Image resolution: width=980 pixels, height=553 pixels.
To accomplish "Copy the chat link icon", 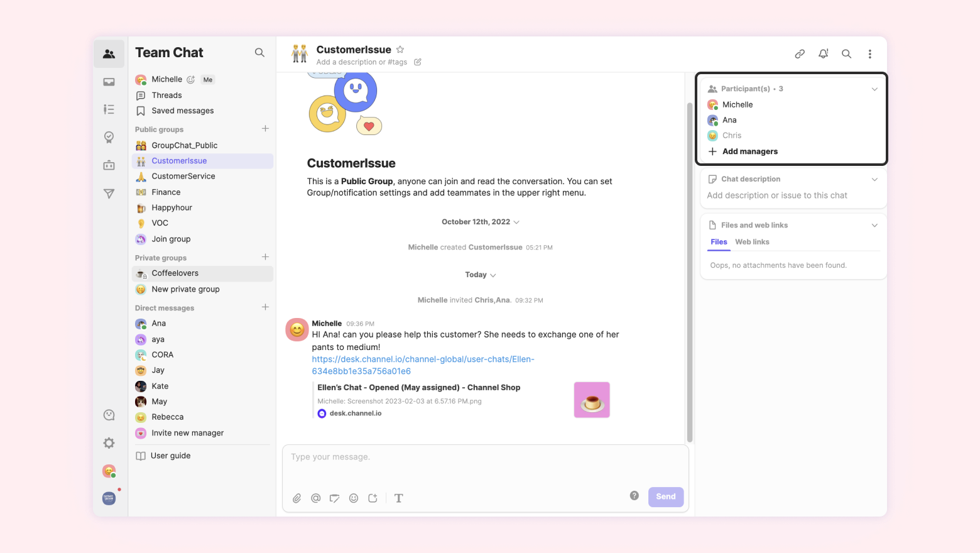I will [800, 54].
